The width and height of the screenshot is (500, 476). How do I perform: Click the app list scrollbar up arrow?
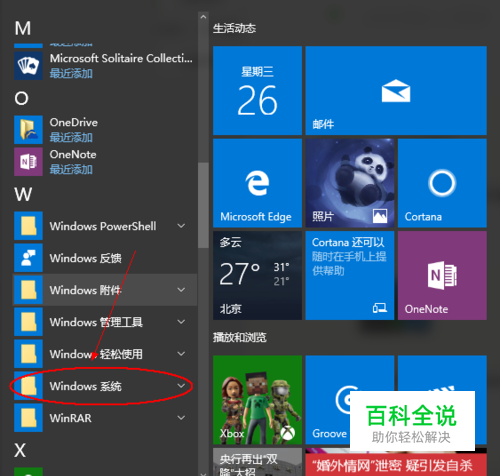pos(203,17)
